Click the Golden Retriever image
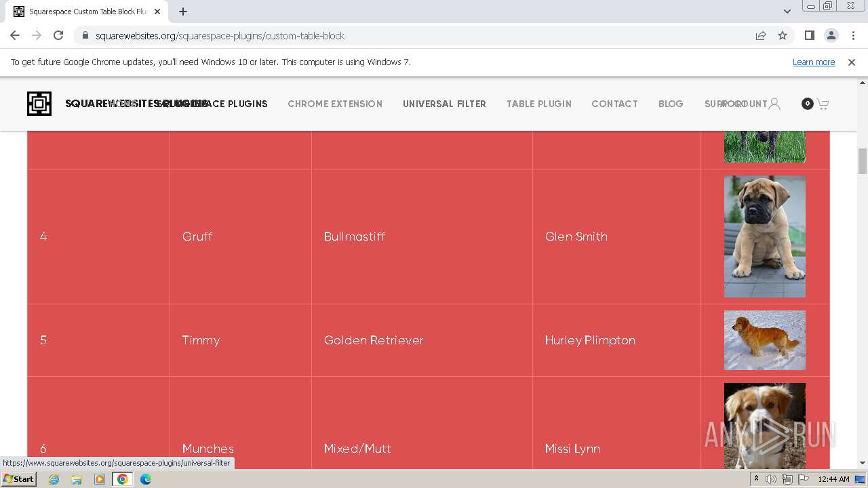 click(x=764, y=340)
